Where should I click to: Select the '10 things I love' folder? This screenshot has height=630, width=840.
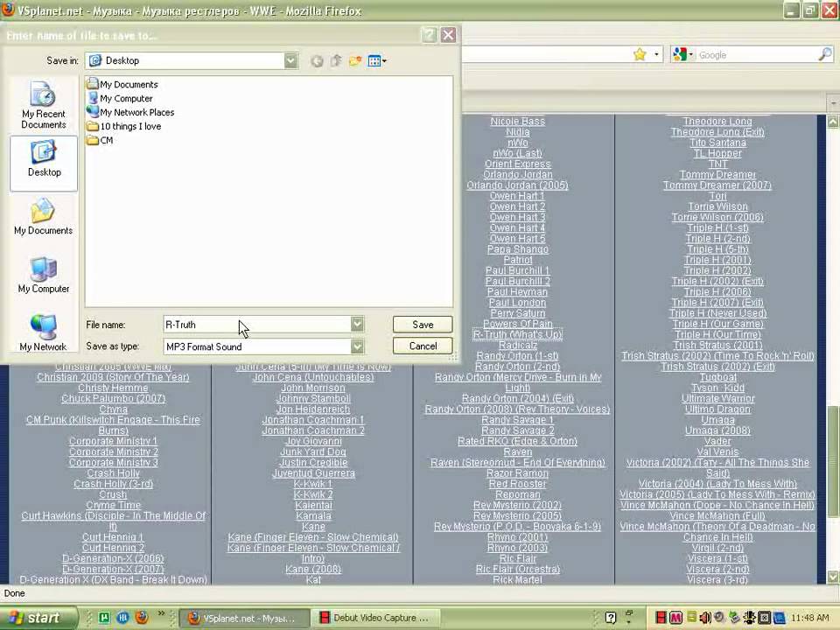[x=124, y=126]
